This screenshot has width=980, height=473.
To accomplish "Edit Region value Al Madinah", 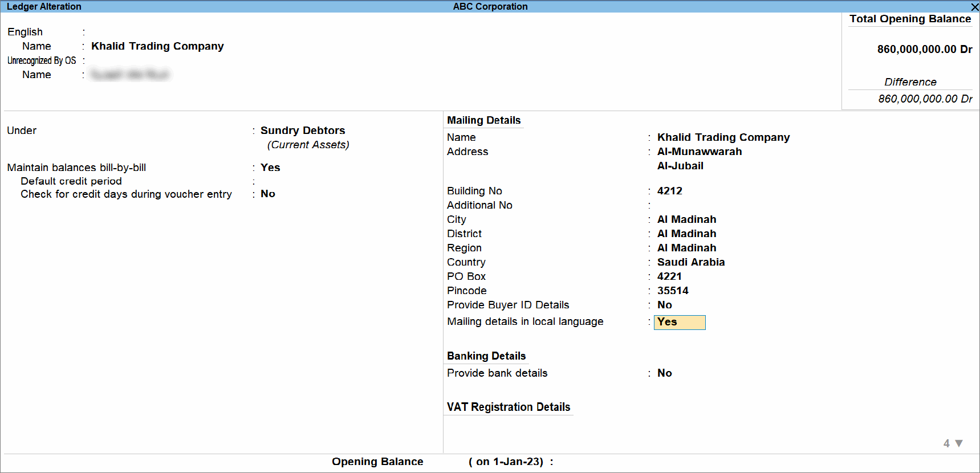I will (x=686, y=248).
